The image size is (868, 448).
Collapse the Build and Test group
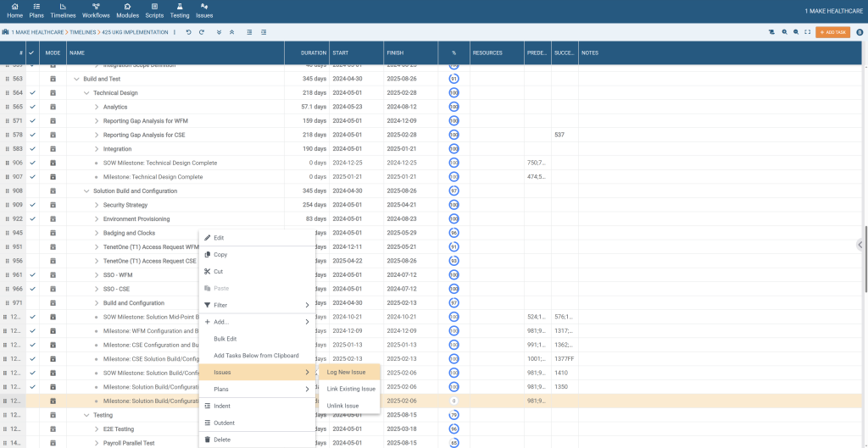[76, 79]
